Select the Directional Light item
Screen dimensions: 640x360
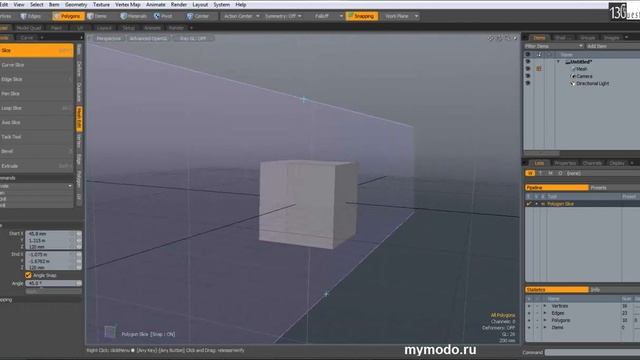click(592, 84)
